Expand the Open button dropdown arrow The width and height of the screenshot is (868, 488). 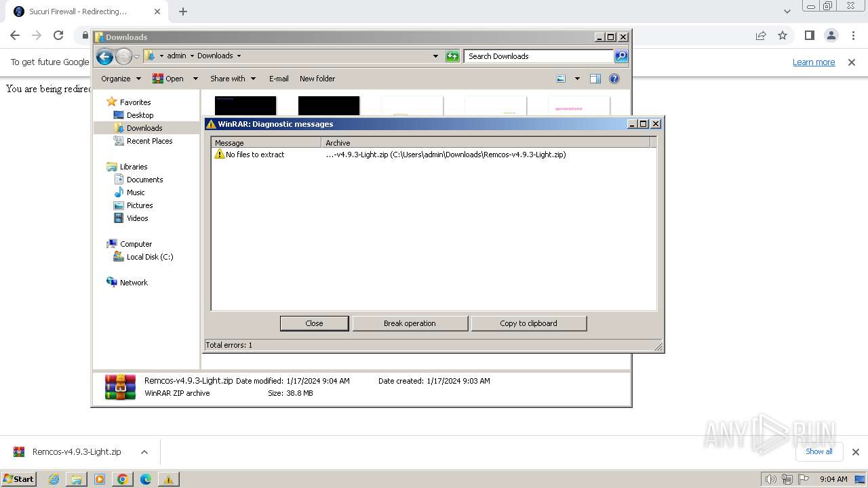(195, 79)
